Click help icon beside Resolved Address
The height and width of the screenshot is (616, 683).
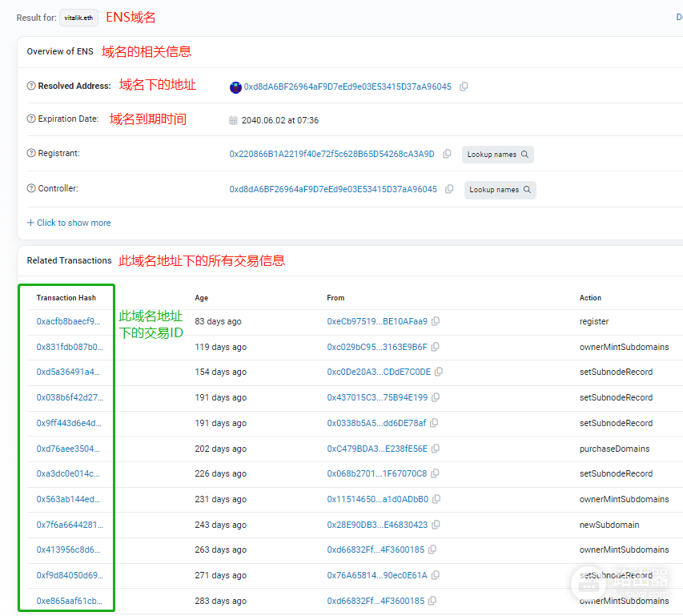coord(31,86)
